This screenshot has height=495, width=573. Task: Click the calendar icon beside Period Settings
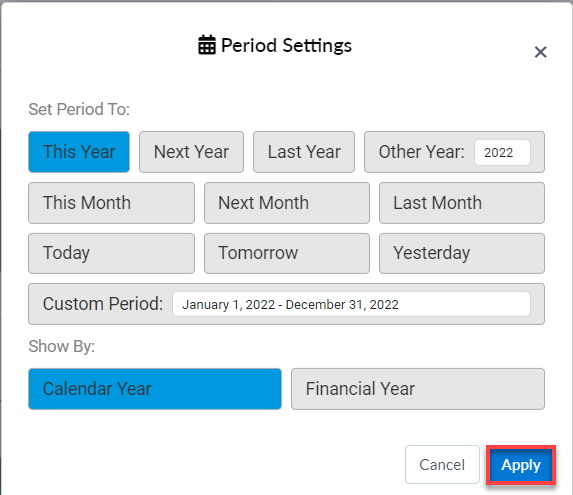207,45
